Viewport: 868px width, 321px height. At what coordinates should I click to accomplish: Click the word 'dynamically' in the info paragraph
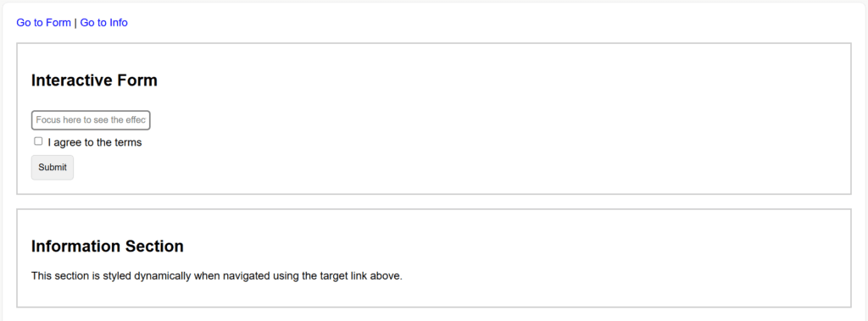point(162,275)
